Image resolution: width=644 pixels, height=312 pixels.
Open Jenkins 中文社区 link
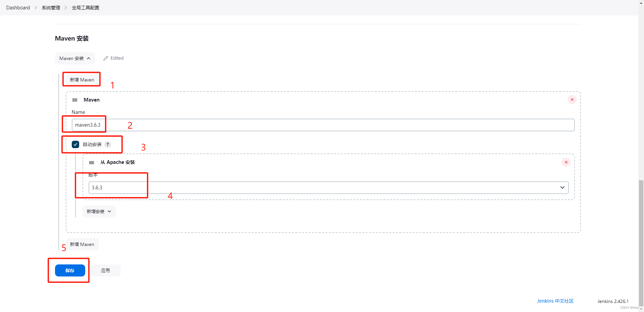pos(555,301)
